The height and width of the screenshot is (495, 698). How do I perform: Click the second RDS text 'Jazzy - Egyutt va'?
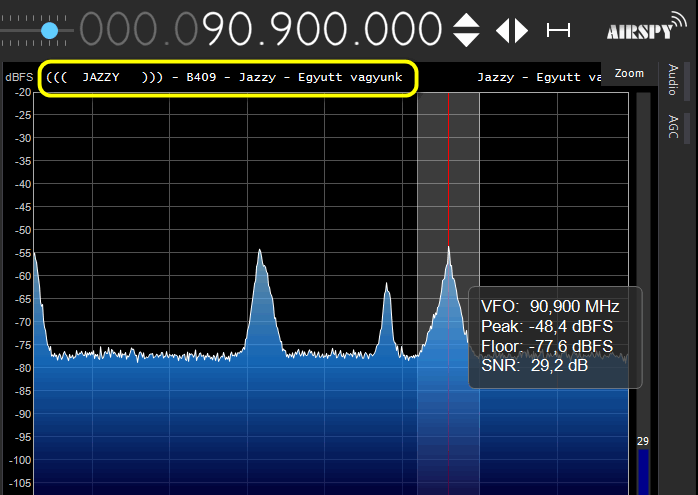pos(539,77)
